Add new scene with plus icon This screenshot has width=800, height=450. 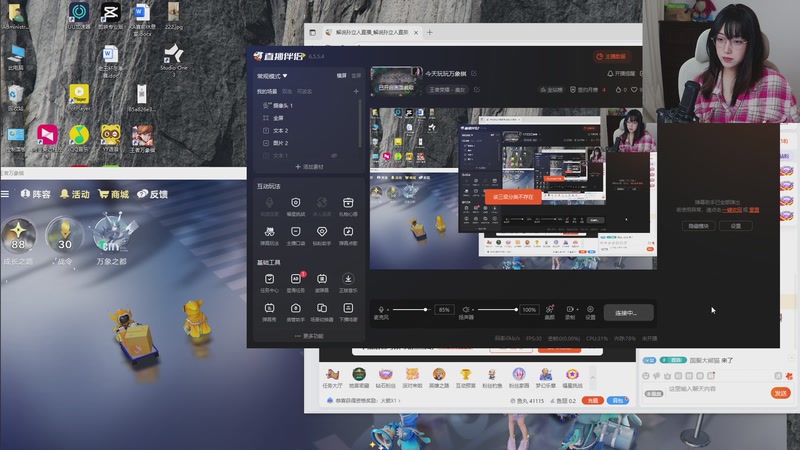(x=356, y=92)
